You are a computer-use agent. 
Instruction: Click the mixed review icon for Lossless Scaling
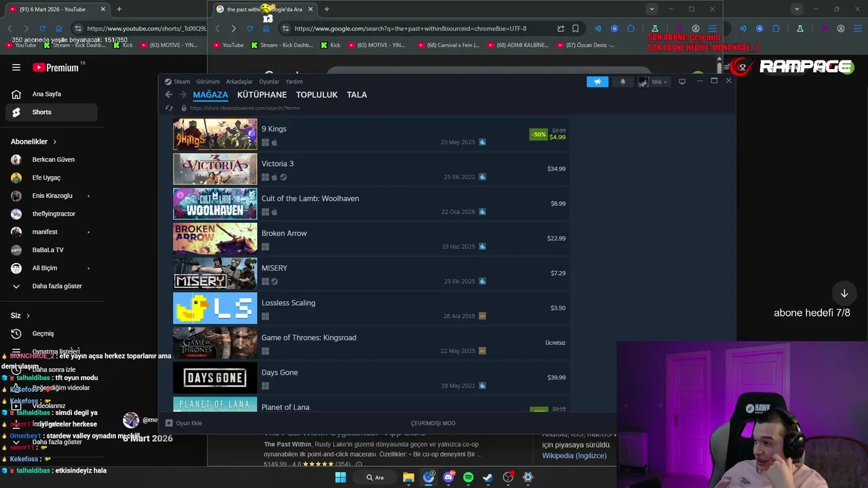(x=482, y=316)
